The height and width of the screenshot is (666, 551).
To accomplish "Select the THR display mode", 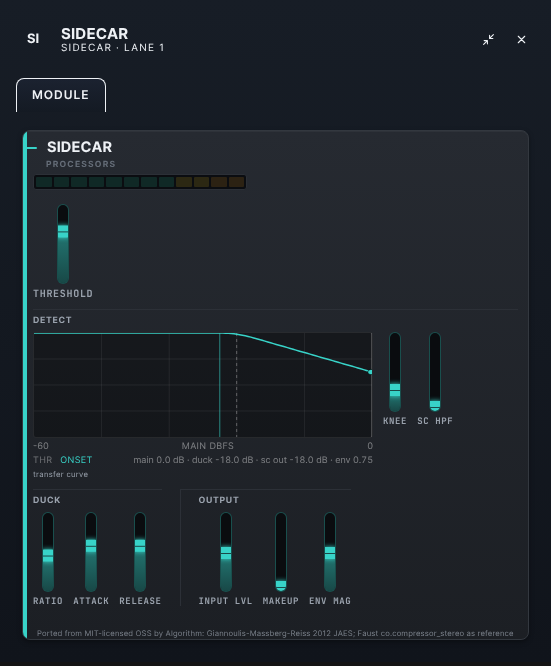I will tap(42, 460).
